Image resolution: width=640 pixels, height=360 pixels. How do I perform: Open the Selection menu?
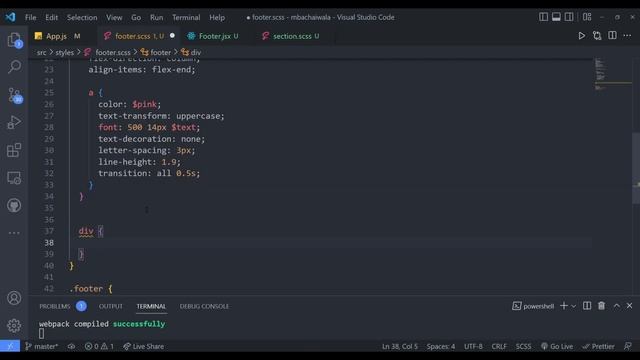(82, 18)
